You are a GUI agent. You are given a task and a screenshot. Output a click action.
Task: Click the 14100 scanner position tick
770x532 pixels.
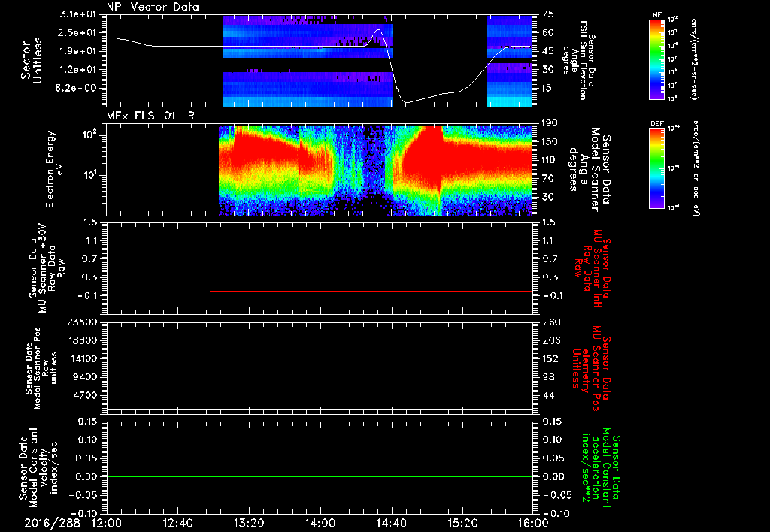pos(84,358)
